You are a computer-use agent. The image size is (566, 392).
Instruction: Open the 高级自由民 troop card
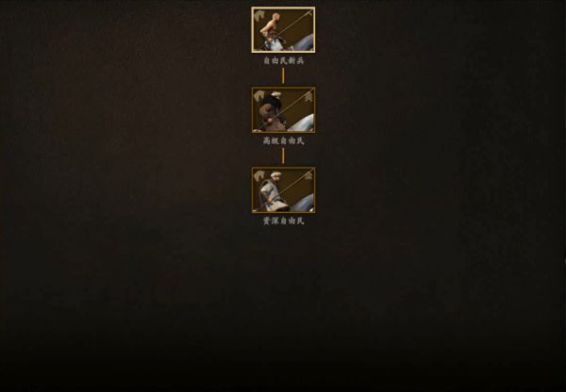(x=283, y=110)
